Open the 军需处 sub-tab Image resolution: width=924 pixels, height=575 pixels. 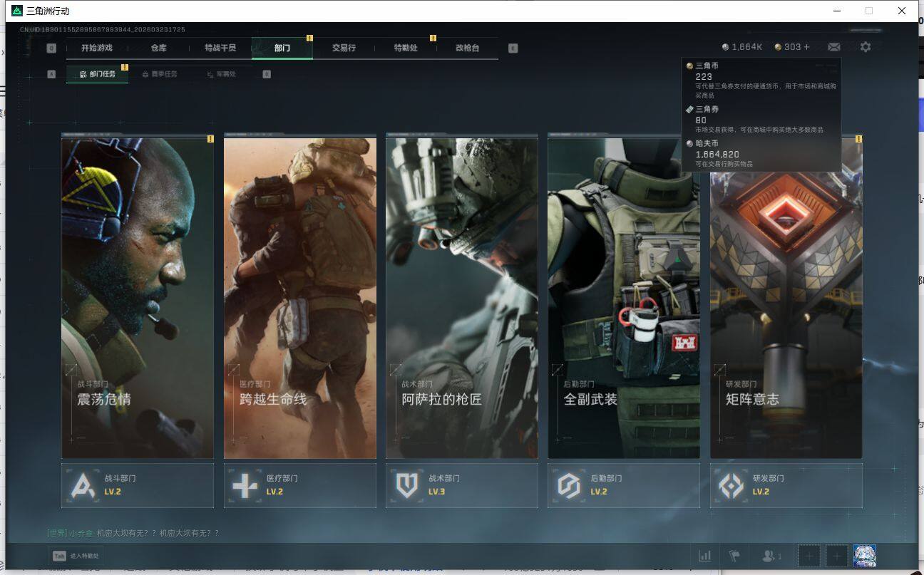click(x=221, y=74)
